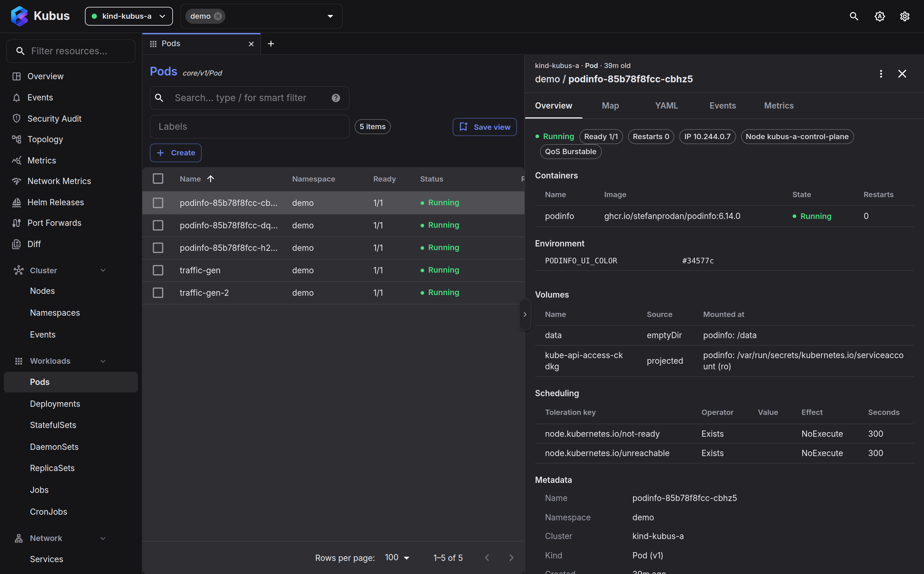Screen dimensions: 924x574
Task: Open Namespaces in sidebar
Action: pyautogui.click(x=71, y=313)
